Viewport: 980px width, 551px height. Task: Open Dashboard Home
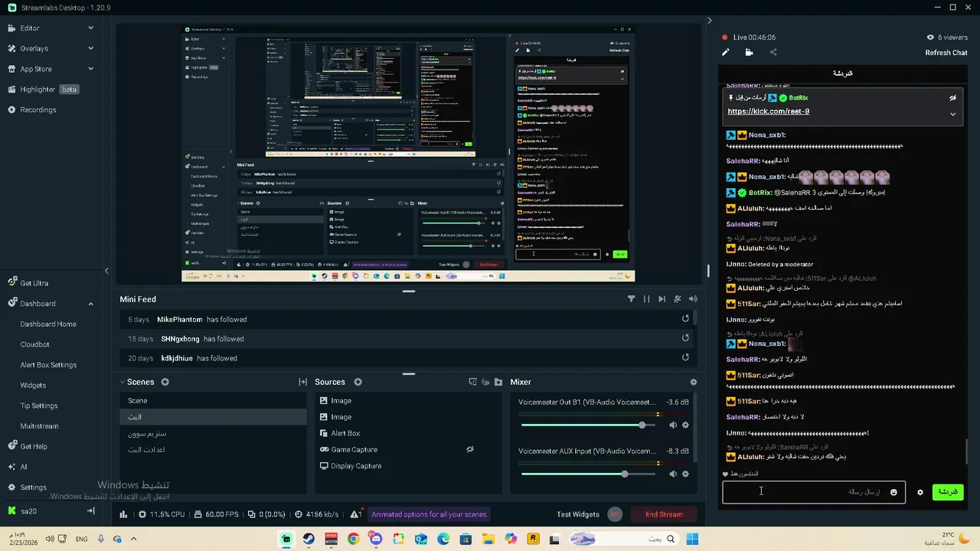tap(48, 324)
